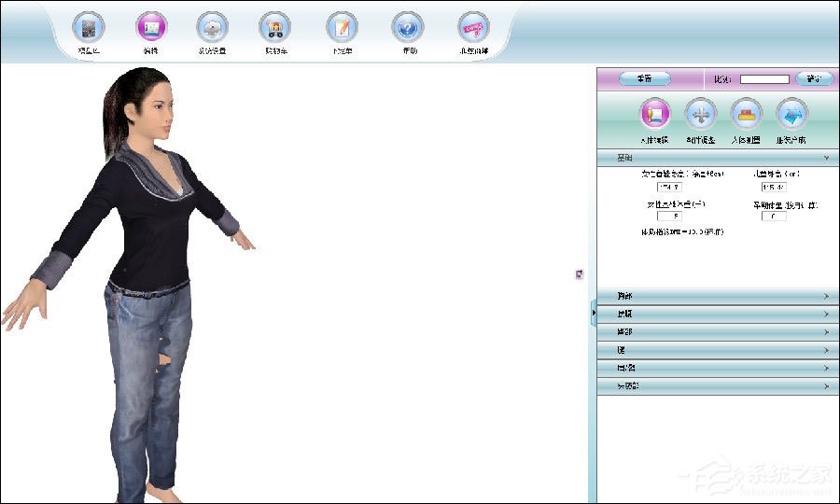Click the blue question mark help icon
The image size is (840, 504).
click(408, 27)
